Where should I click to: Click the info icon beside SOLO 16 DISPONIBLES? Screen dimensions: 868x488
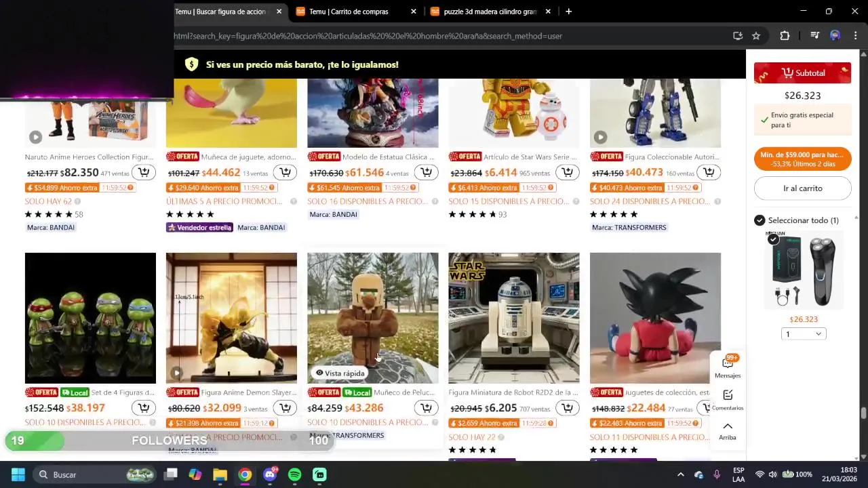click(x=435, y=201)
